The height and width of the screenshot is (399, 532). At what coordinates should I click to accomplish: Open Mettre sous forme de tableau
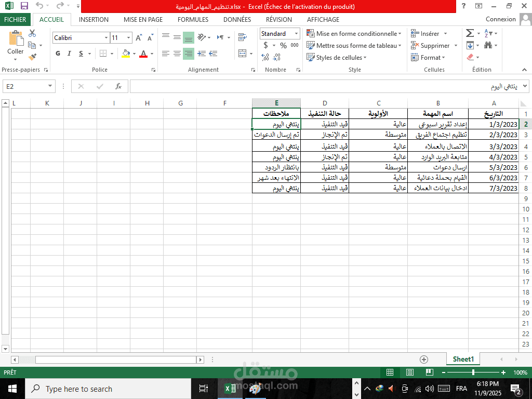[354, 46]
